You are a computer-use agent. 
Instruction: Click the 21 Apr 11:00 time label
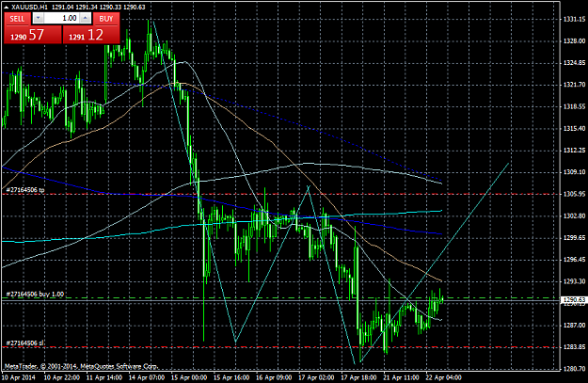pos(401,377)
